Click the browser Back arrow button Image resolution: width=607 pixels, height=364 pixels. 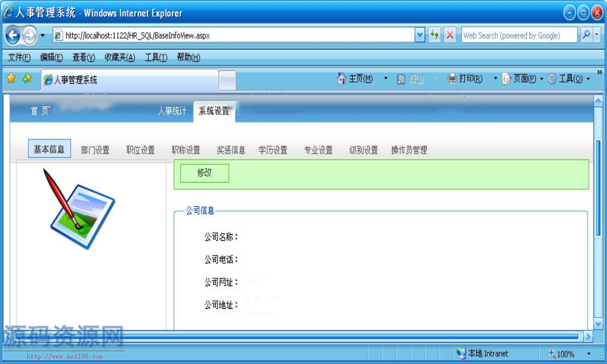coord(13,35)
